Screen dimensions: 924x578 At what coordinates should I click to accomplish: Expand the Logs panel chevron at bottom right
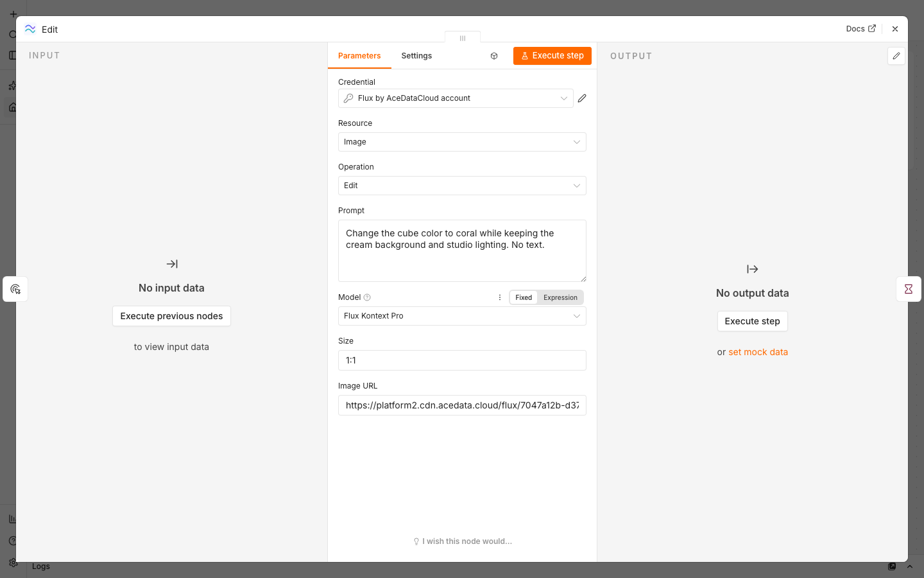point(909,566)
